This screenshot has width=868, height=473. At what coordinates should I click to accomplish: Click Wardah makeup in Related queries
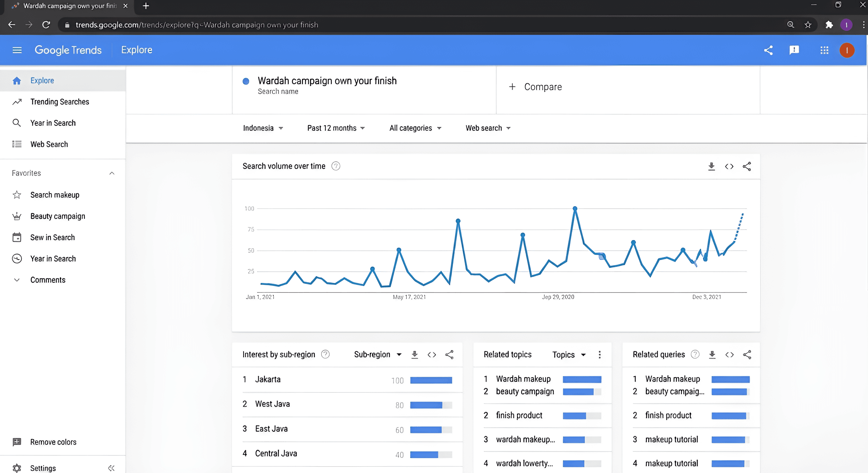coord(673,379)
